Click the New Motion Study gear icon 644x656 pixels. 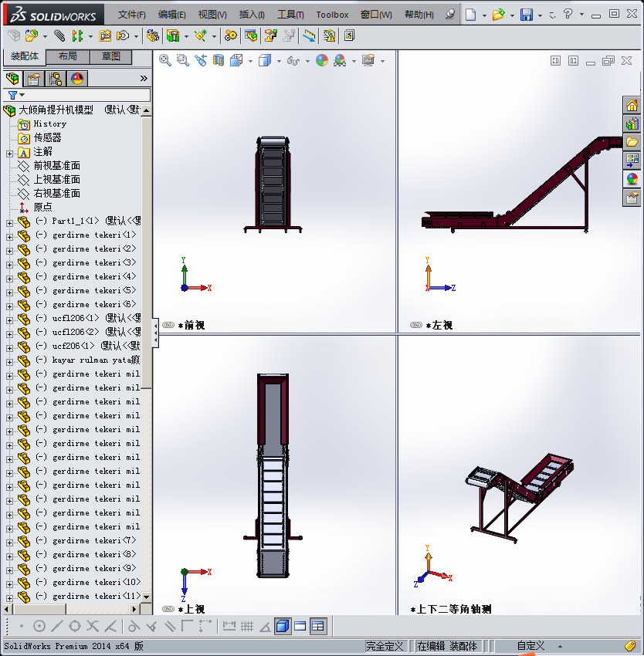[x=231, y=36]
